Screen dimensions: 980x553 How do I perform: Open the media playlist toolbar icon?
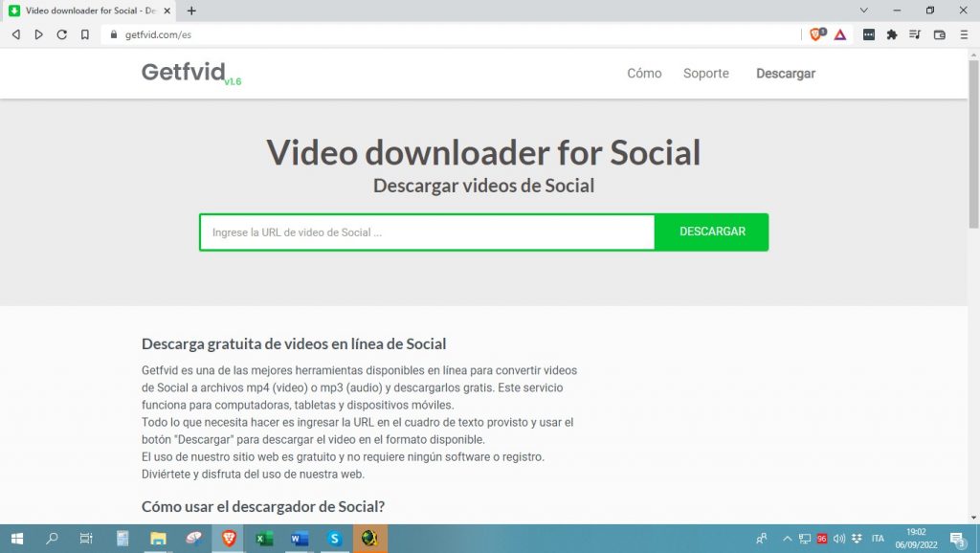coord(915,34)
